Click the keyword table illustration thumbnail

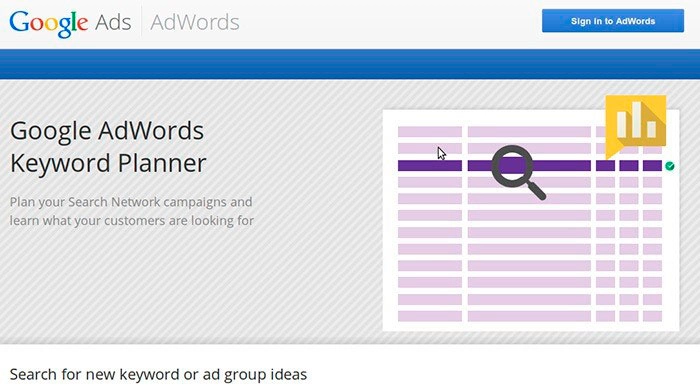[531, 220]
